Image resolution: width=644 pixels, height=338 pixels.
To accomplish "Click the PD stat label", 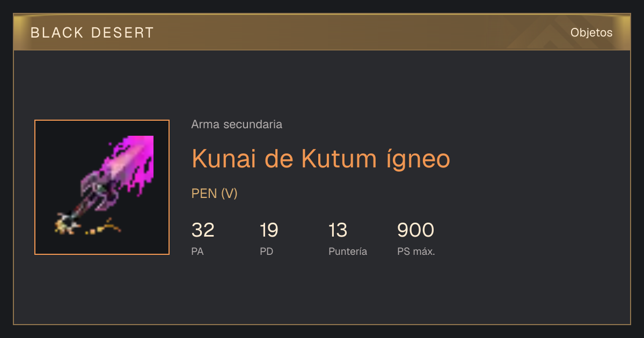I will click(266, 251).
